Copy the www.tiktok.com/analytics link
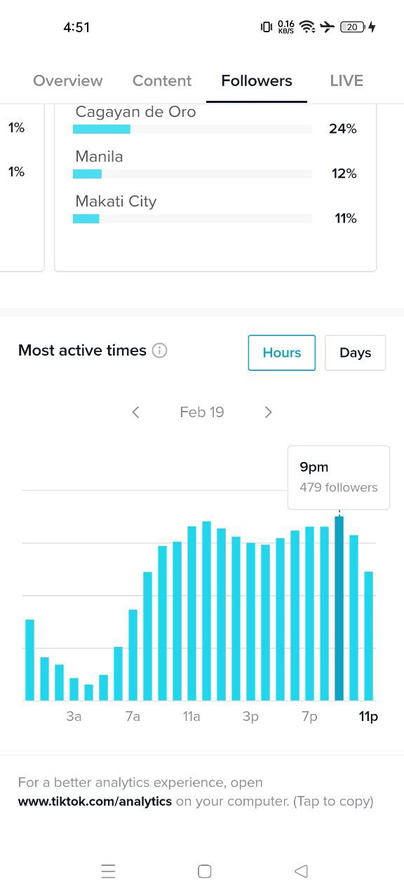The image size is (404, 896). coord(95,801)
